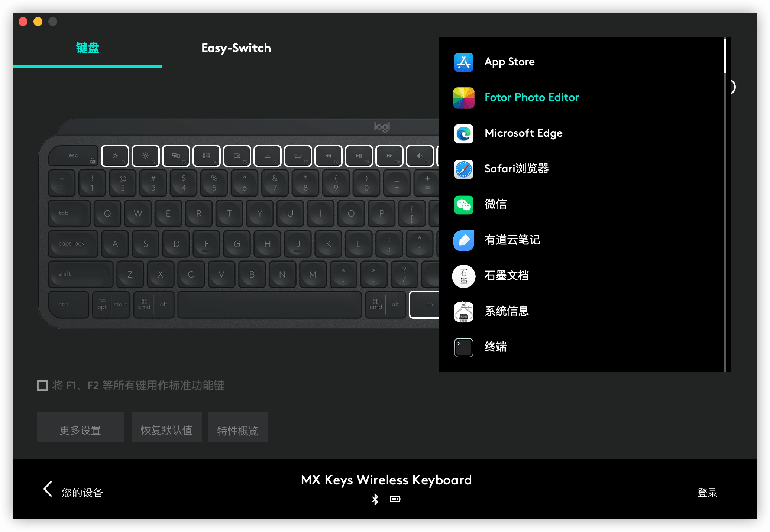The image size is (770, 532).
Task: Choose Microsoft Edge icon from the list
Action: tap(463, 133)
